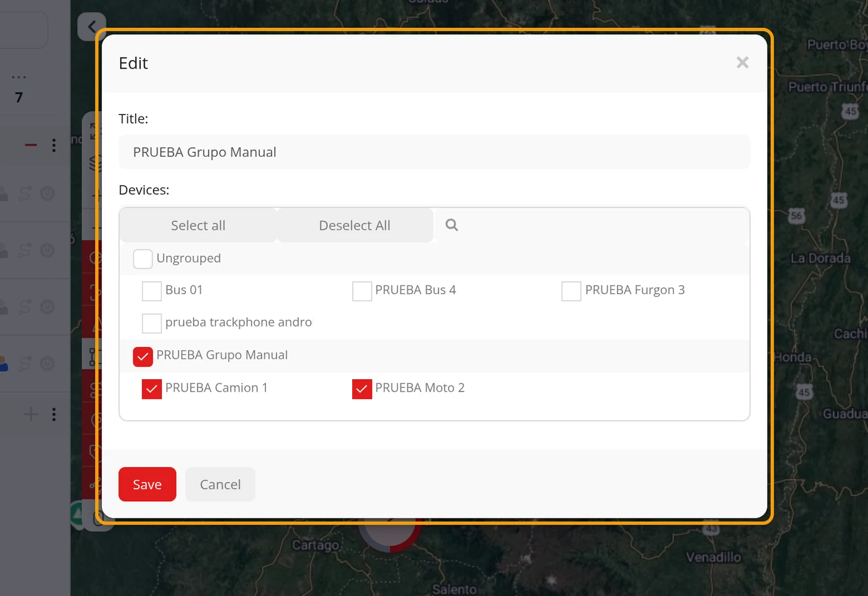Open the three-dot menu beside the red minus
This screenshot has height=596, width=868.
[x=54, y=145]
